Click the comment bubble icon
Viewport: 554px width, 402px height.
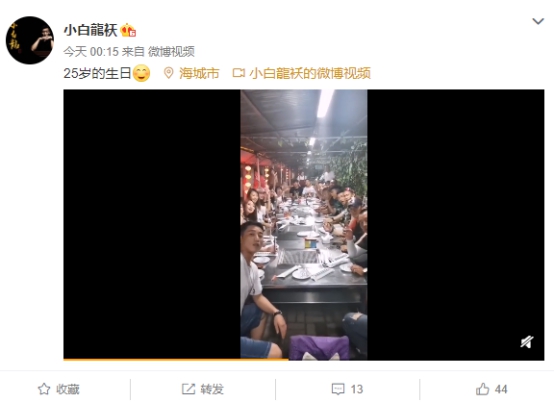(x=338, y=389)
